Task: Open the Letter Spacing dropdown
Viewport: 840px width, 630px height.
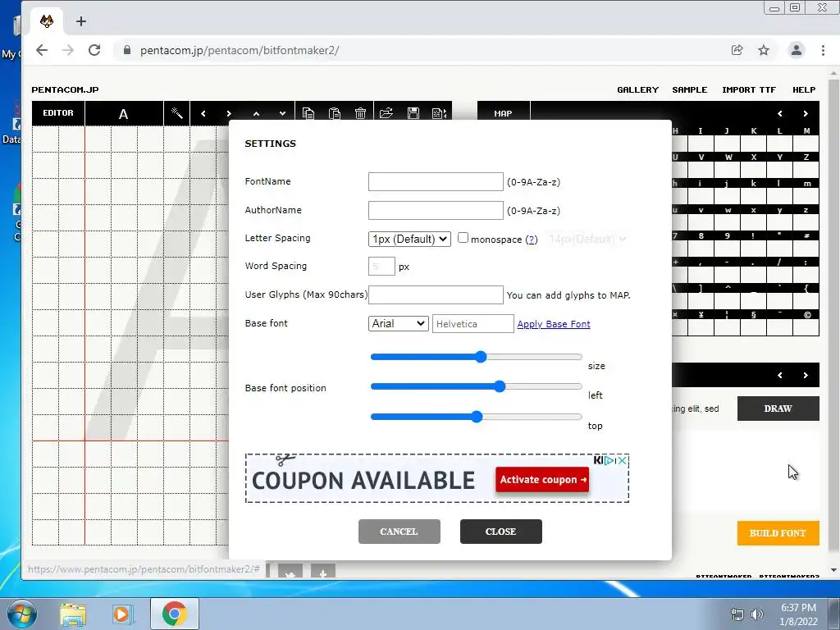Action: pos(409,239)
